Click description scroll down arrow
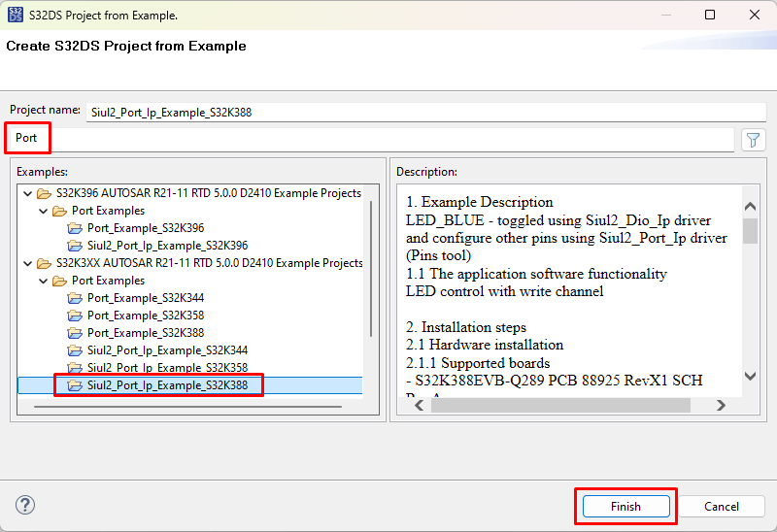This screenshot has height=532, width=777. coord(750,377)
